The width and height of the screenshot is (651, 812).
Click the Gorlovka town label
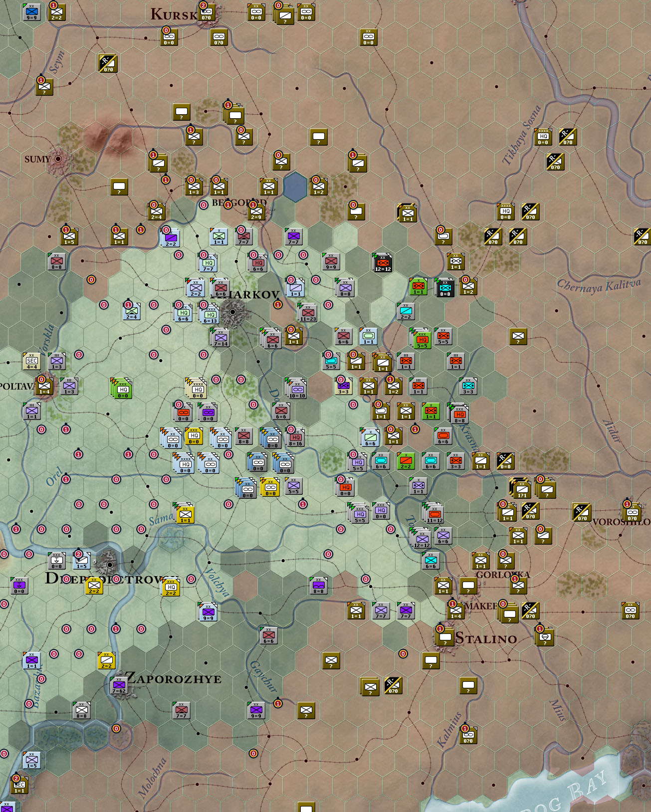(503, 575)
